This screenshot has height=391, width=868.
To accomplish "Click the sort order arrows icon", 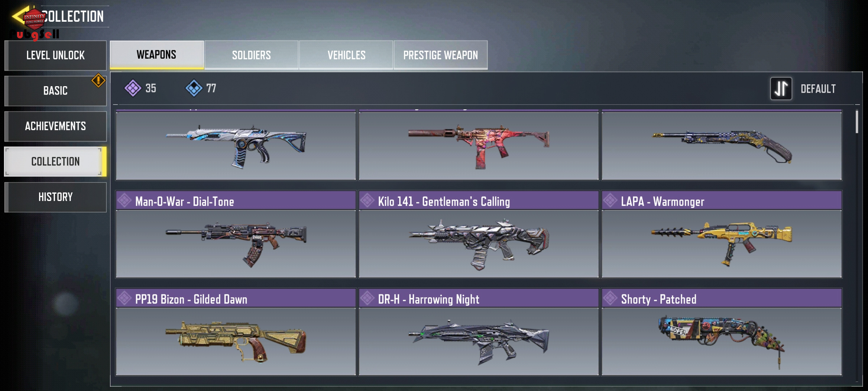I will pos(781,89).
